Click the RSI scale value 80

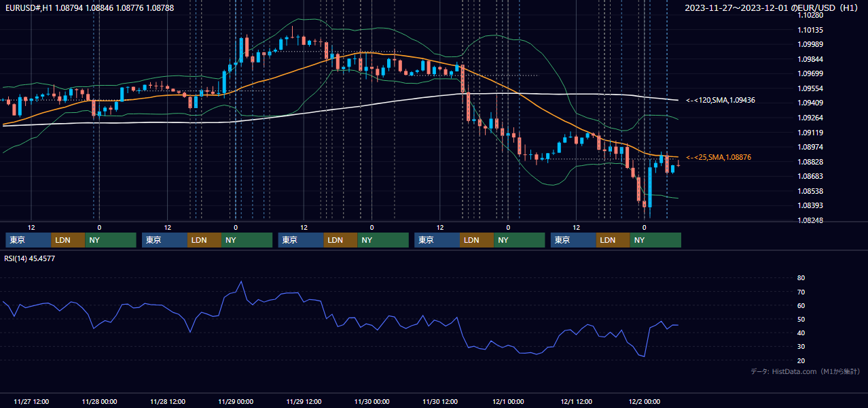[801, 278]
